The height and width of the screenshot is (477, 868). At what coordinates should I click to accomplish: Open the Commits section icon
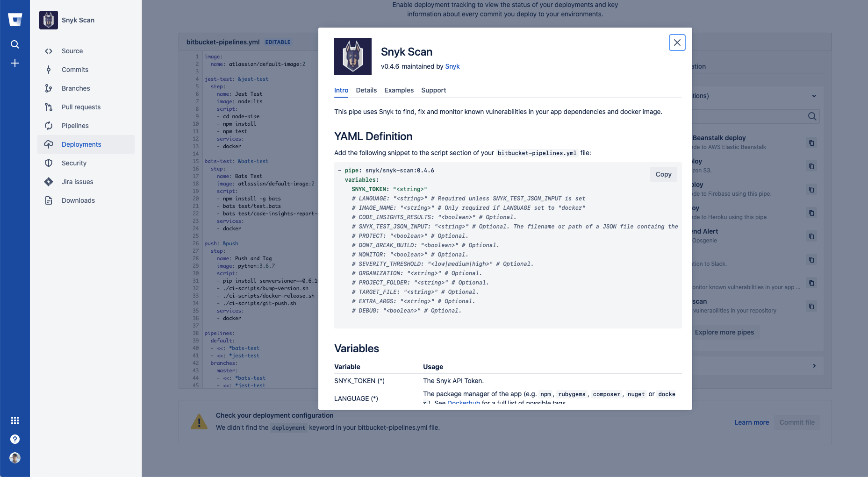49,69
